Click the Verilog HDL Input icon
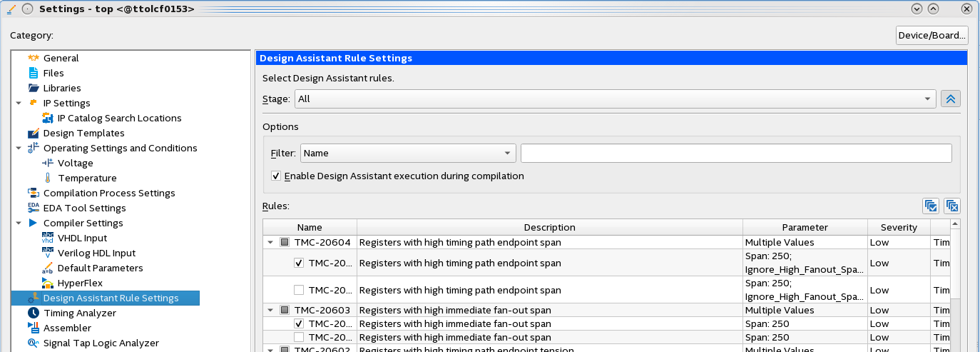Screen dimensions: 980x352 [48, 253]
